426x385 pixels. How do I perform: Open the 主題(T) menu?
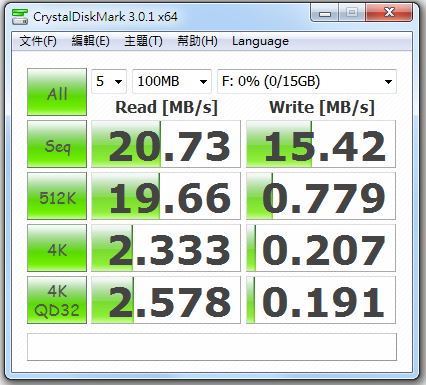pyautogui.click(x=143, y=41)
